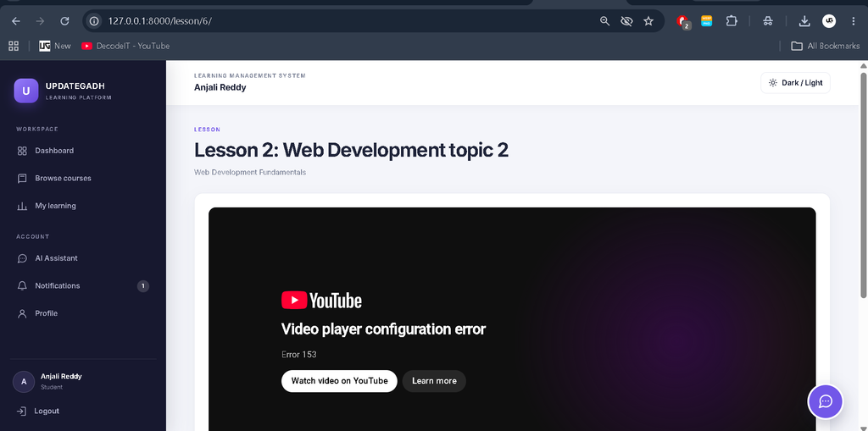868x431 pixels.
Task: Click the incognito spy icon
Action: 767,21
